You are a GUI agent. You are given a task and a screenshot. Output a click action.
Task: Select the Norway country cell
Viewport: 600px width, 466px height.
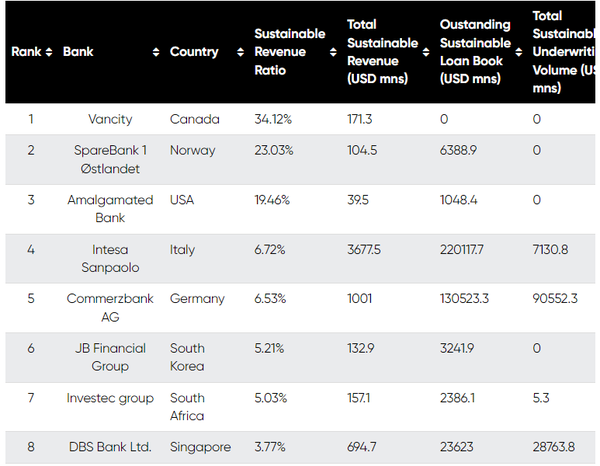(192, 150)
